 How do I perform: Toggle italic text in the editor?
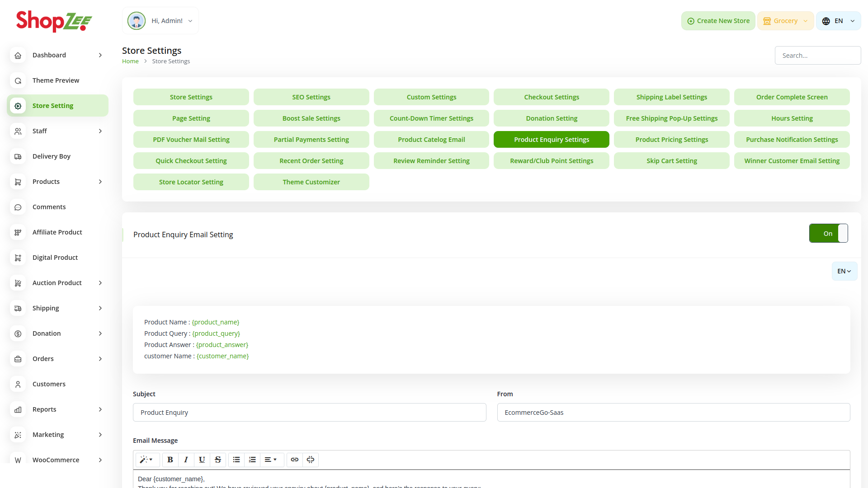186,460
